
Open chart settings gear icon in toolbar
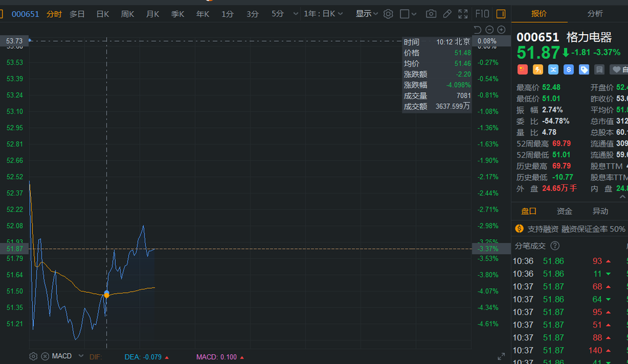pyautogui.click(x=388, y=14)
